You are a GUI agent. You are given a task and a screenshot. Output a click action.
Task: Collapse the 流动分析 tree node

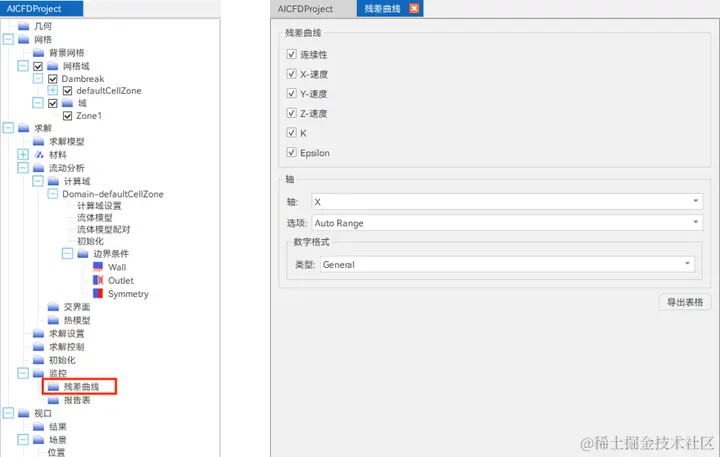pos(23,168)
